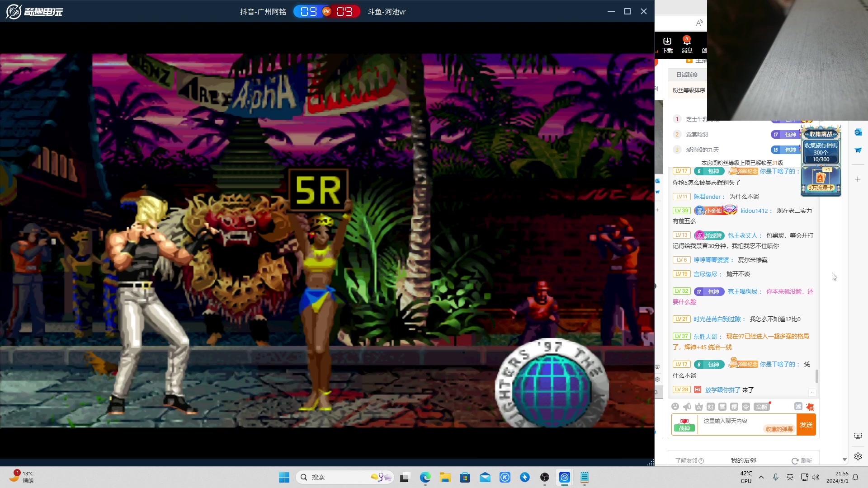Click the screenshot scissors icon in sidebar
Viewport: 868px width, 488px height.
pyautogui.click(x=858, y=436)
